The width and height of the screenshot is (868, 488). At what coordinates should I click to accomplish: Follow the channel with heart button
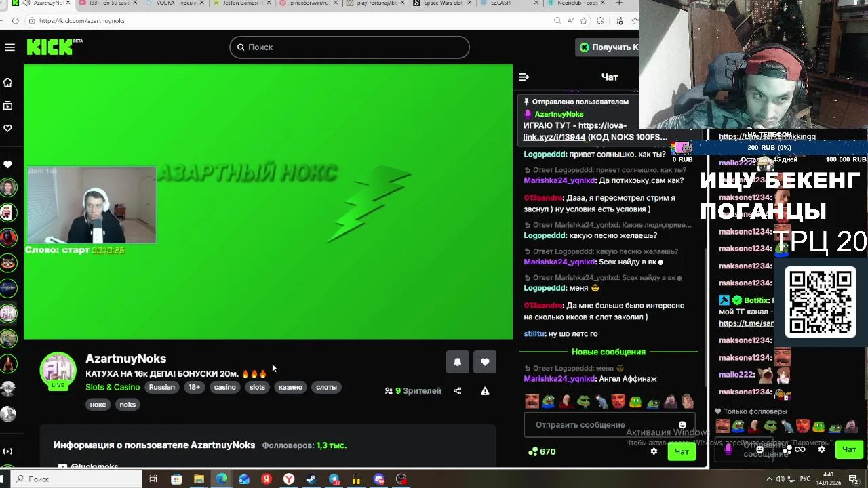click(x=485, y=362)
